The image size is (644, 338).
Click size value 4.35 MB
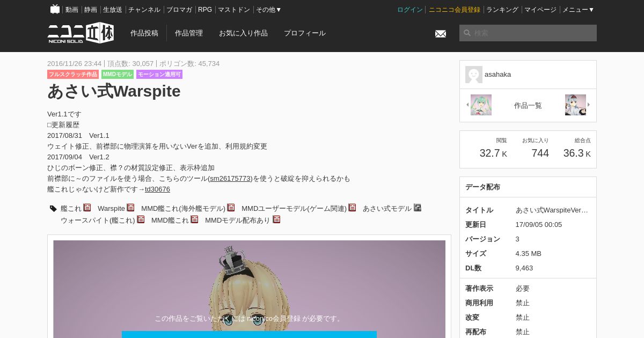pos(529,253)
